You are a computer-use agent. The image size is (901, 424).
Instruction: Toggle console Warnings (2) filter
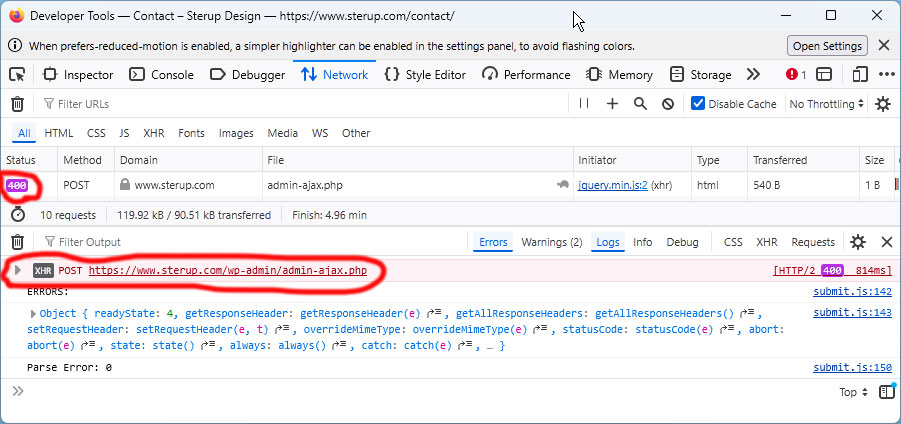[552, 242]
